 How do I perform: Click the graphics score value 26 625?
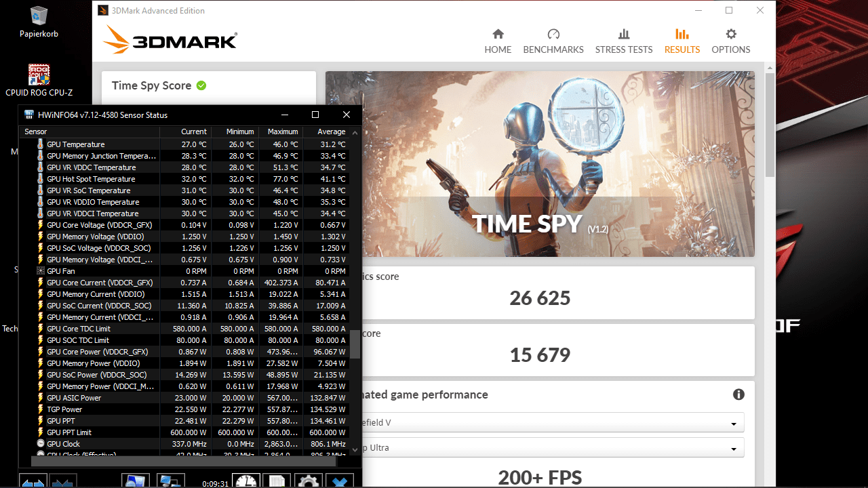540,298
